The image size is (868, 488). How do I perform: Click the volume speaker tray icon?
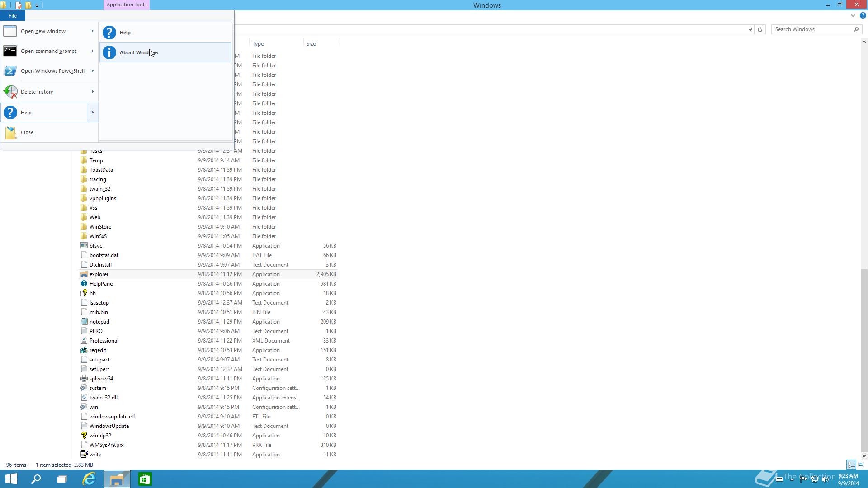[826, 479]
